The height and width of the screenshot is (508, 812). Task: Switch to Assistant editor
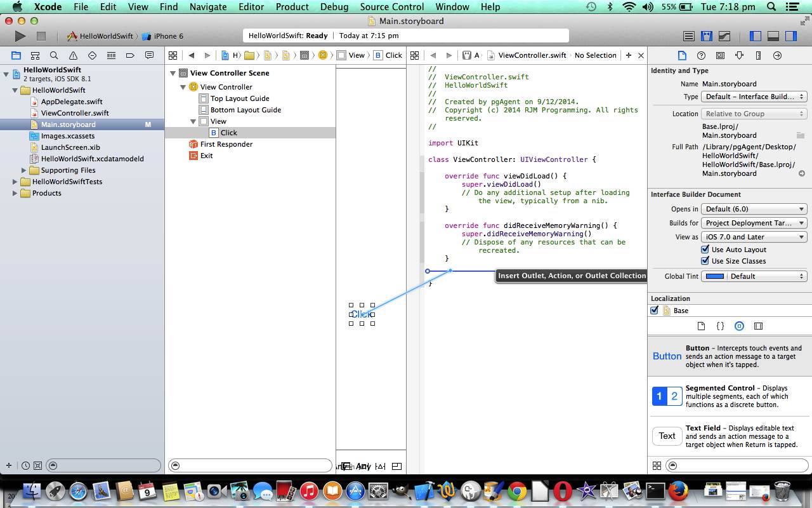pos(706,36)
